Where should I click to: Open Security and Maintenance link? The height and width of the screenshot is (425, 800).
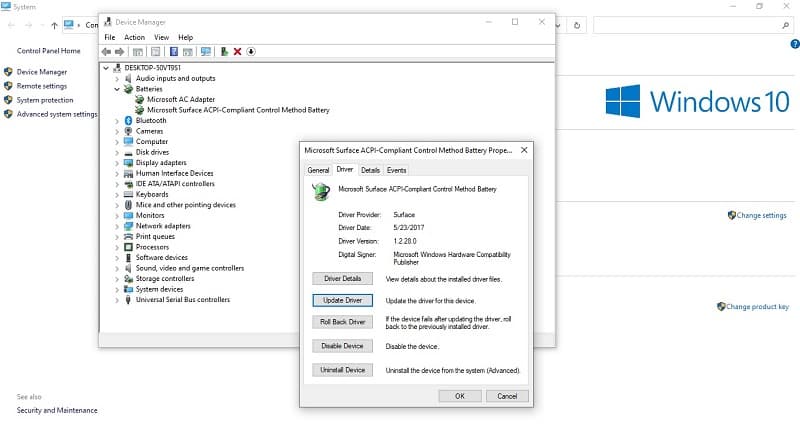point(57,410)
